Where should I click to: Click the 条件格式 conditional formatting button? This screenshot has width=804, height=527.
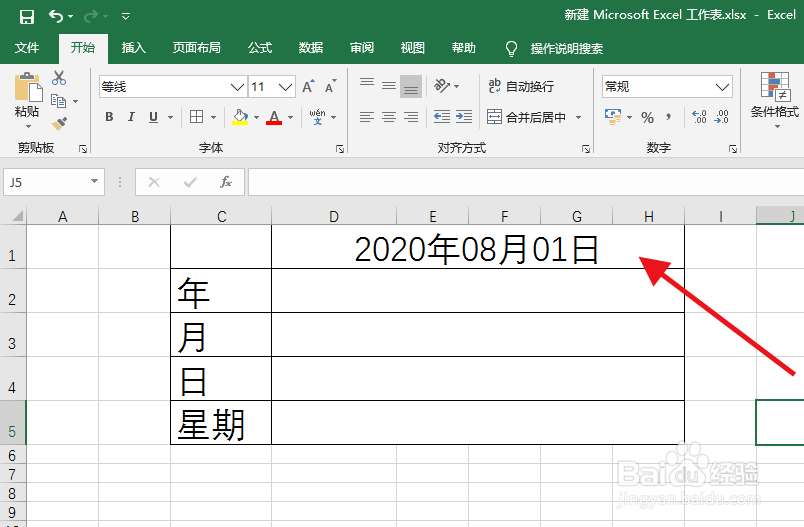775,98
